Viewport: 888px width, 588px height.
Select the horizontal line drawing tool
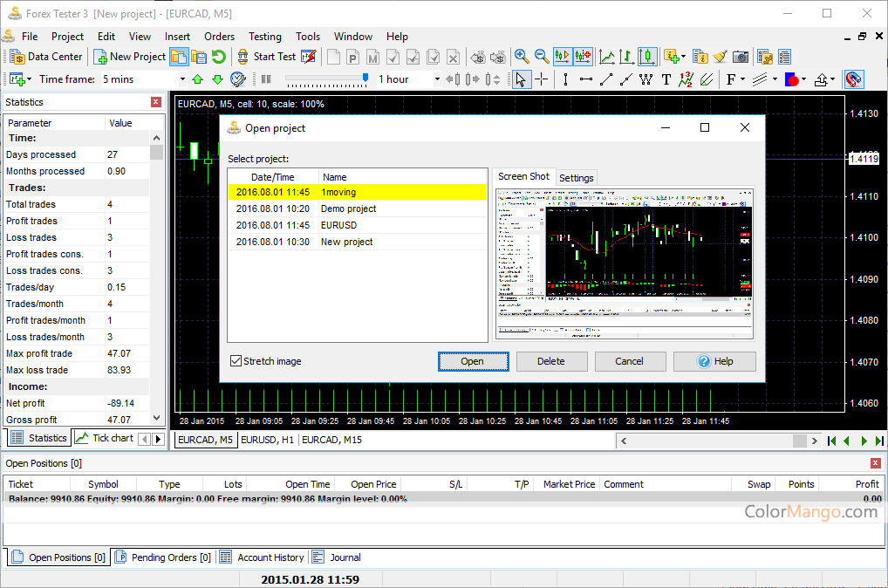point(586,79)
